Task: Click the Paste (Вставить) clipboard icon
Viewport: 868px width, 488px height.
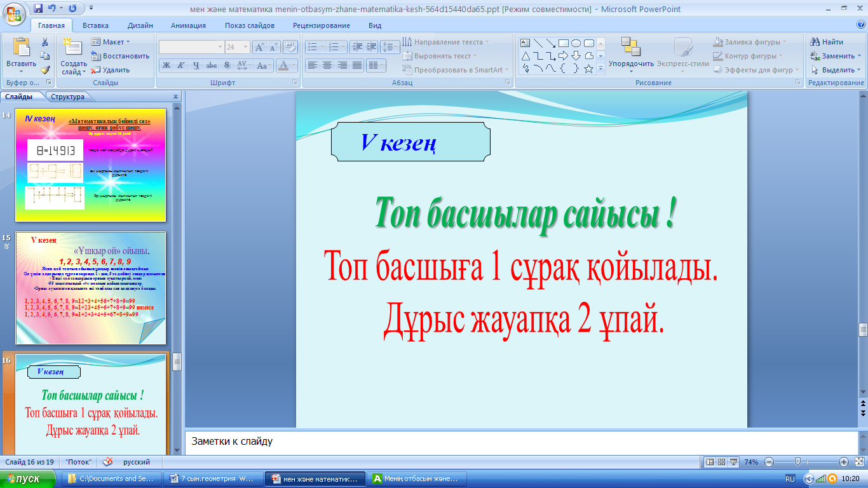Action: point(21,48)
